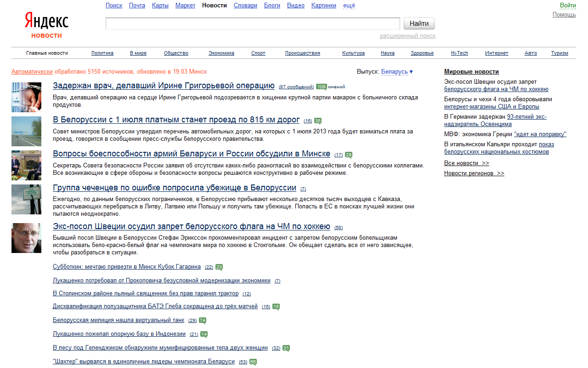Open Карты service link
The image size is (588, 368).
click(x=160, y=6)
